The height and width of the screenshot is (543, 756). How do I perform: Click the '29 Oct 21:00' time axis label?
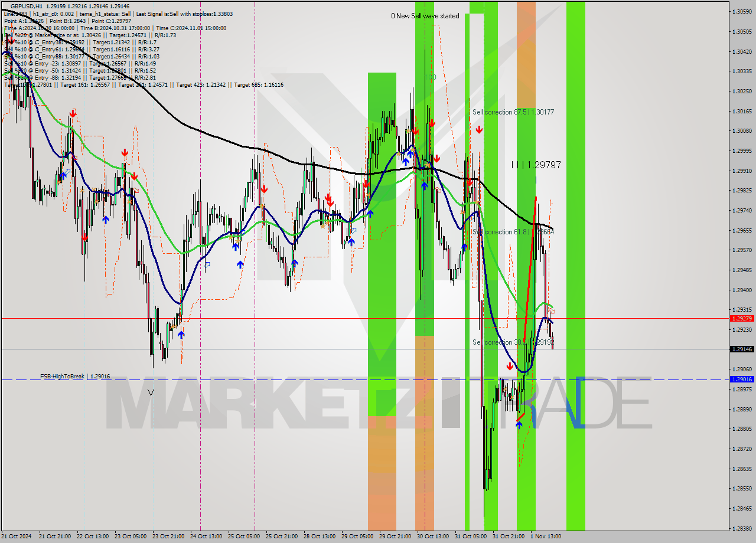(x=395, y=537)
